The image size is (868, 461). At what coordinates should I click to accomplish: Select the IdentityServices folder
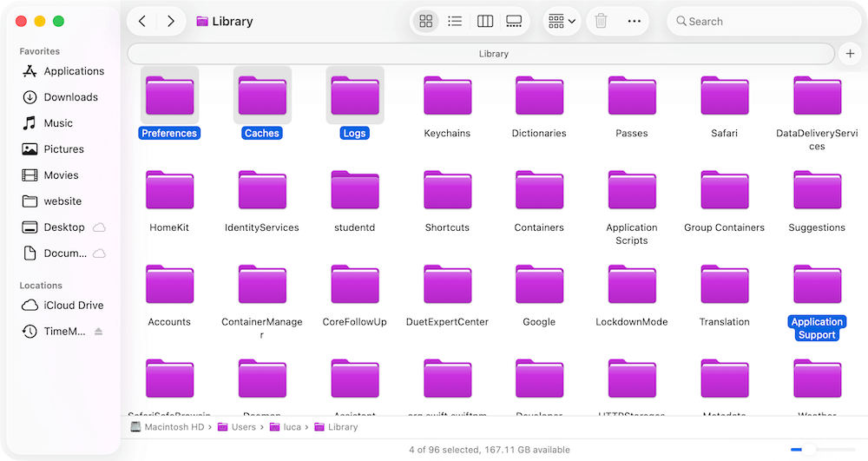tap(262, 200)
